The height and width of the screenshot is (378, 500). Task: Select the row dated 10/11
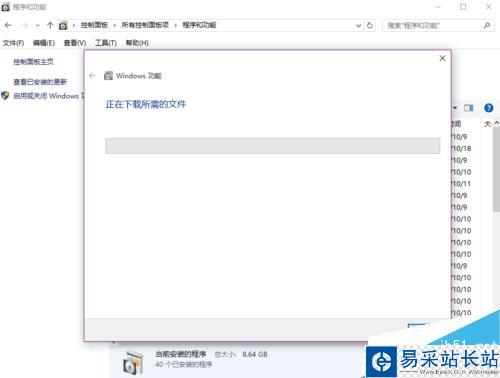(461, 184)
